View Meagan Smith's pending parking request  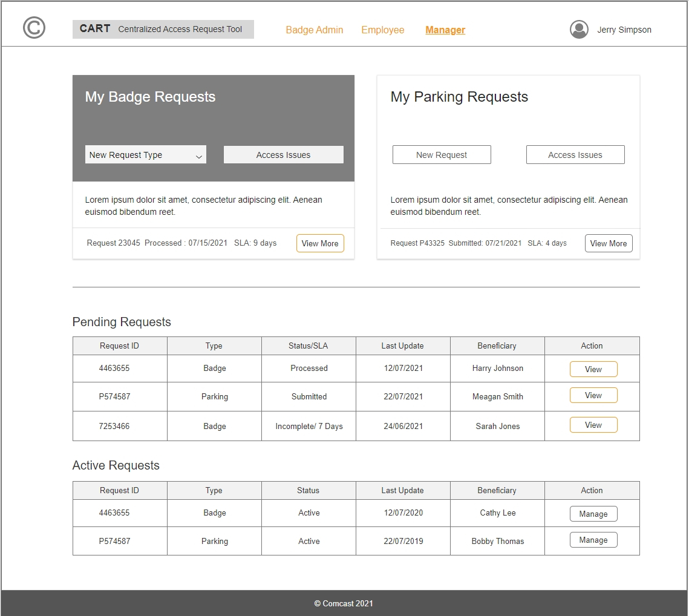click(593, 395)
